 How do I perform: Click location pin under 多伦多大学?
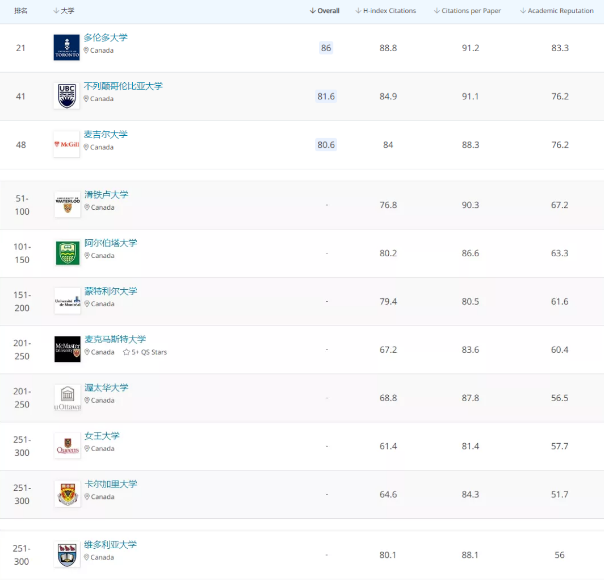(x=86, y=50)
